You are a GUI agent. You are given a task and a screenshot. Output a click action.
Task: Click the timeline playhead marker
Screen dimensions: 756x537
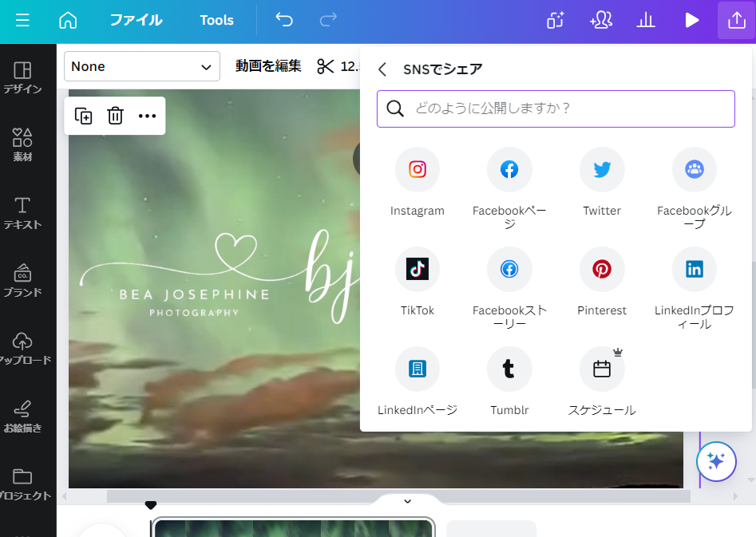151,505
